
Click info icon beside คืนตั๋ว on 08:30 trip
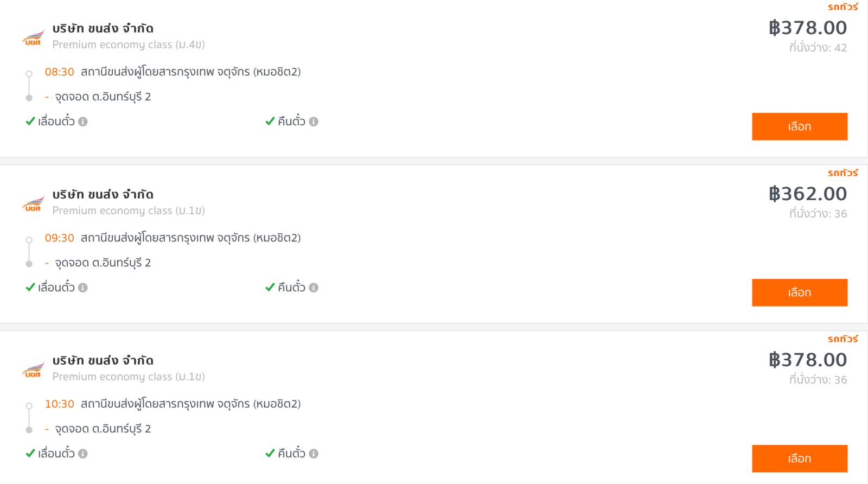tap(314, 122)
